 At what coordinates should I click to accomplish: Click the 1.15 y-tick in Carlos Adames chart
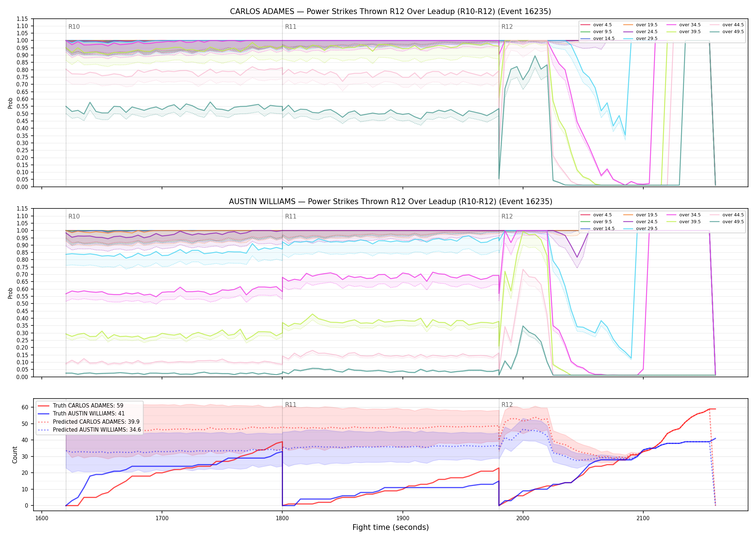(22, 19)
